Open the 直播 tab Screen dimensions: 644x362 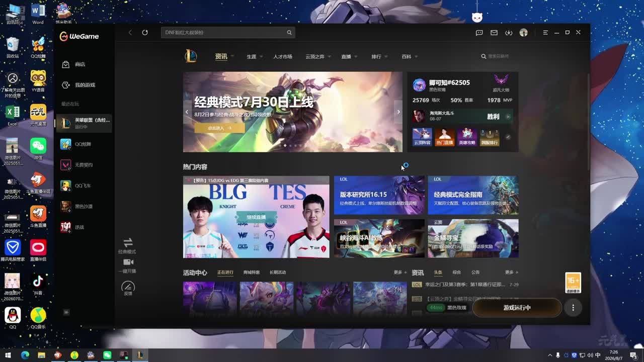(x=346, y=57)
